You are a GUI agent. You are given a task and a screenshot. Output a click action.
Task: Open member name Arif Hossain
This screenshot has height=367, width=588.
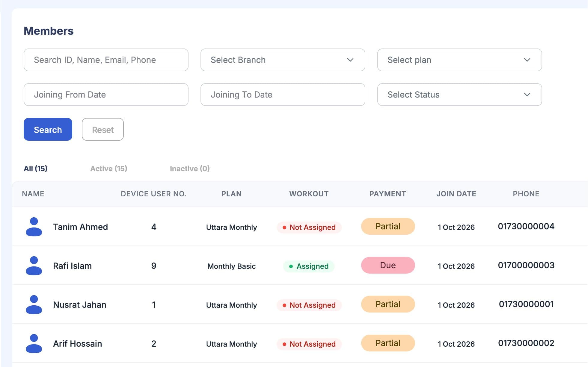click(78, 344)
